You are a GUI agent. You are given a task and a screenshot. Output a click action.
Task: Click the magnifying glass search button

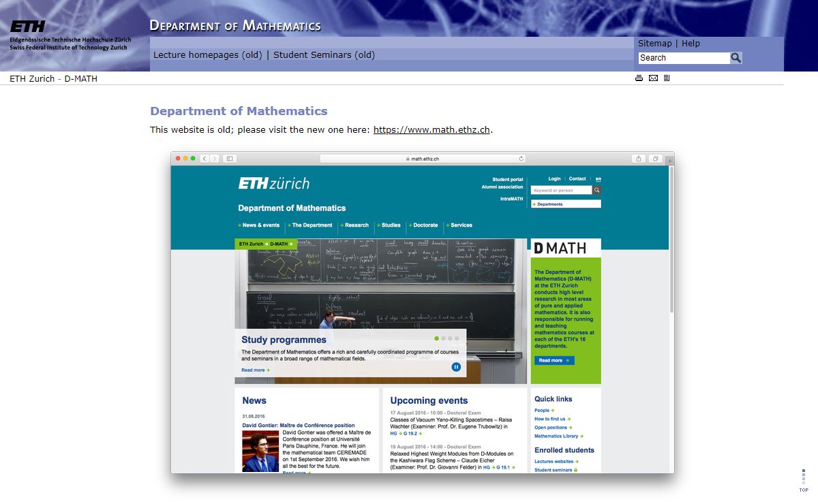coord(736,58)
